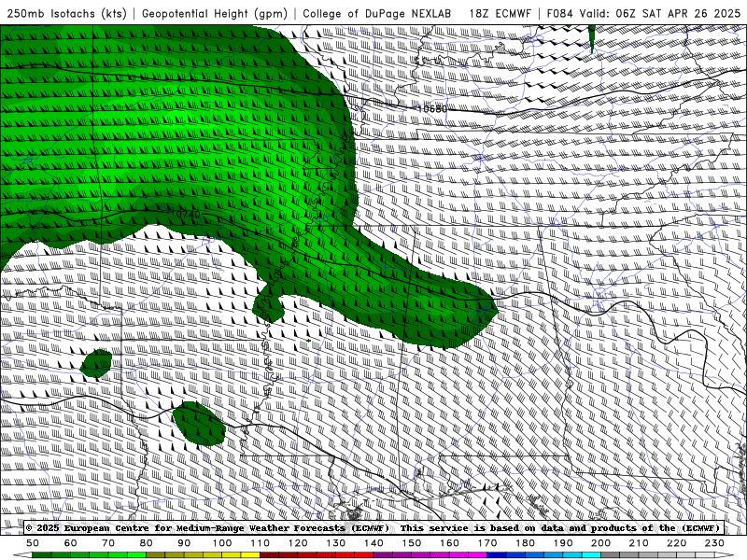Select the 60 label on color scale
The width and height of the screenshot is (747, 560).
click(x=71, y=543)
